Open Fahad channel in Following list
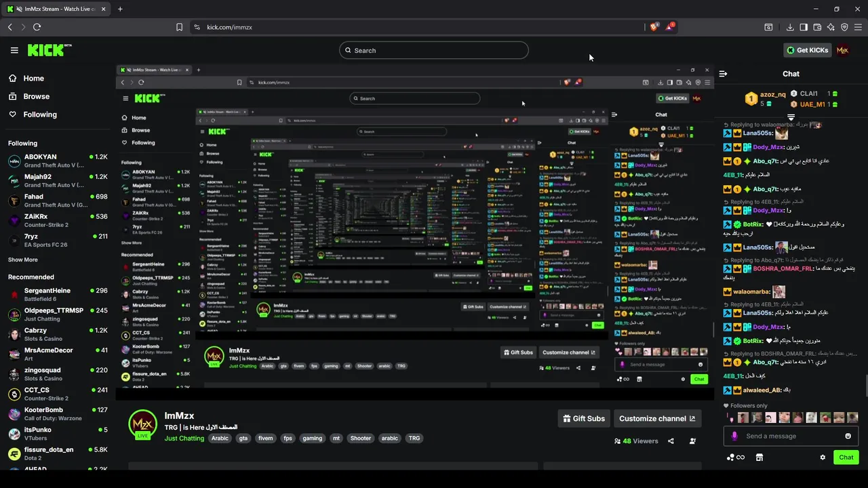868x488 pixels. pos(58,201)
